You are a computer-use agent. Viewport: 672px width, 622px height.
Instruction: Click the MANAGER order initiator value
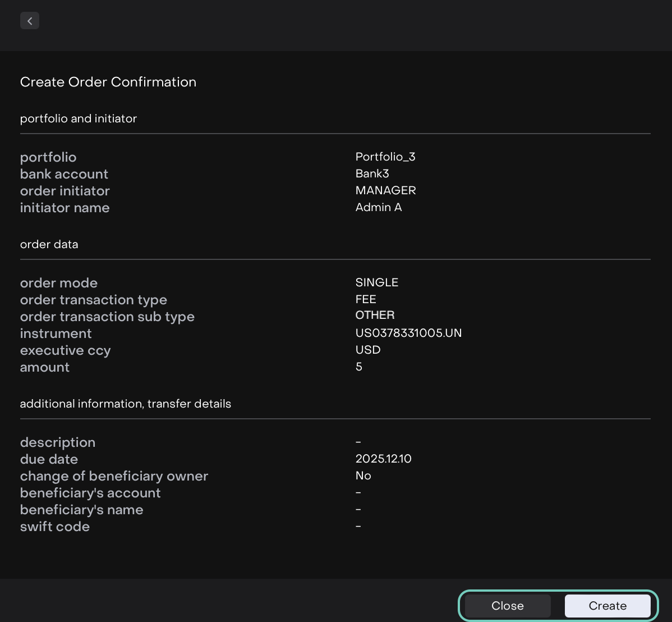(385, 190)
